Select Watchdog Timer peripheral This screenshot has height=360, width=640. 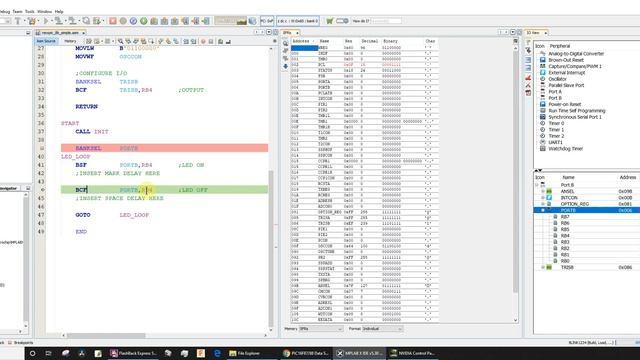(565, 149)
